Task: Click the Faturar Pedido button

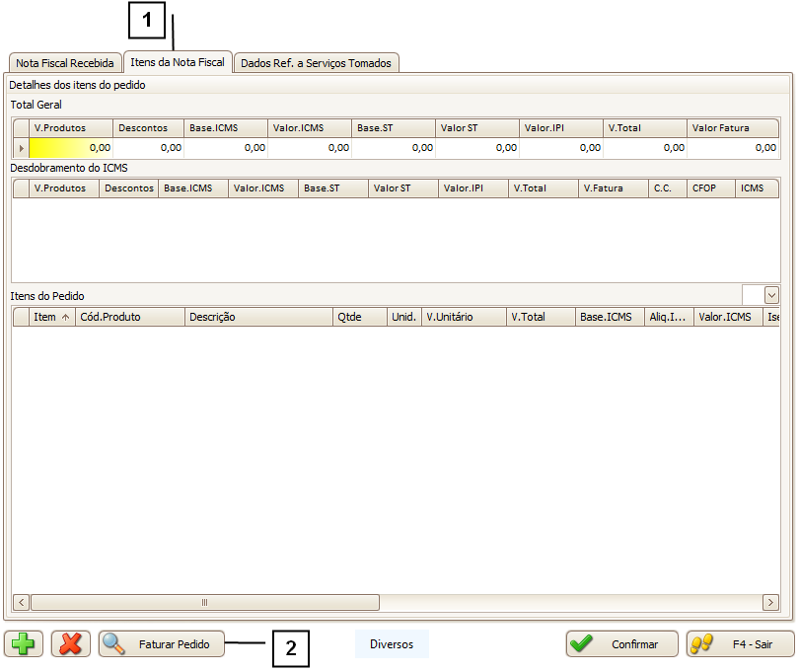Action: click(x=162, y=644)
